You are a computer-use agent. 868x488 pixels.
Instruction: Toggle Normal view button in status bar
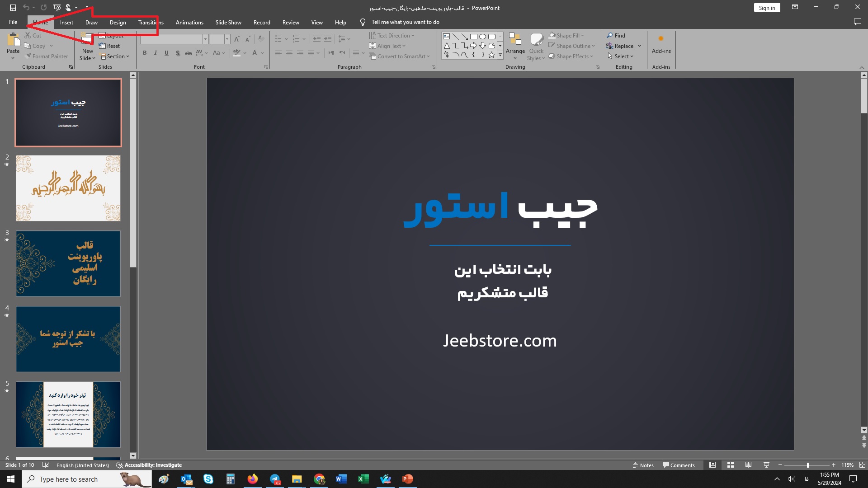pos(712,465)
